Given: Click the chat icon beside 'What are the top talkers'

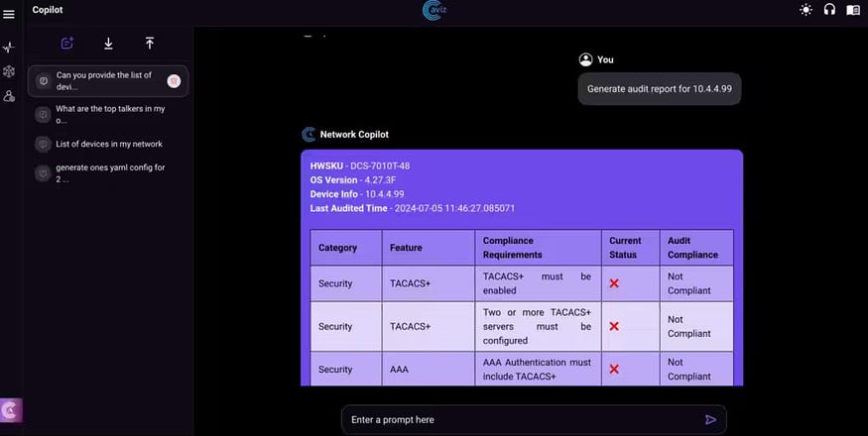Looking at the screenshot, I should coord(43,115).
